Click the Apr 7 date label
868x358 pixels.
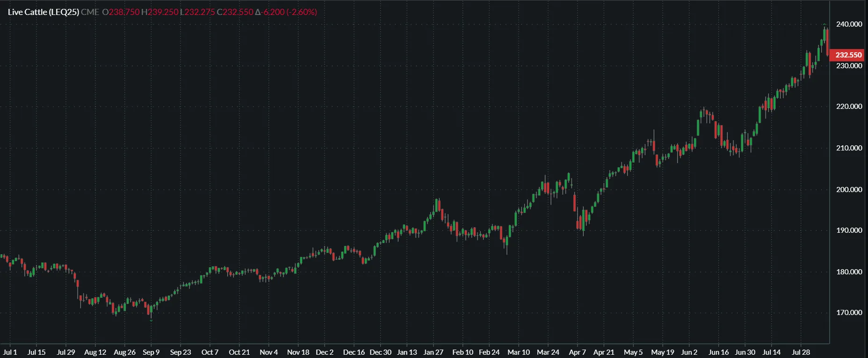(x=577, y=352)
